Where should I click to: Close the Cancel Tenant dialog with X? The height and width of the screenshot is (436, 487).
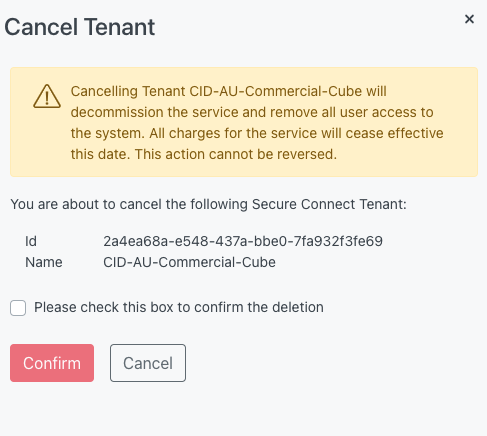469,19
